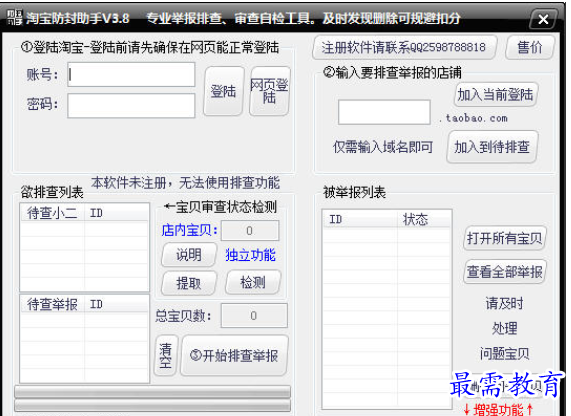Viewport: 571px width, 416px height.
Task: Click the 总宝贝数 count field
Action: [x=254, y=315]
